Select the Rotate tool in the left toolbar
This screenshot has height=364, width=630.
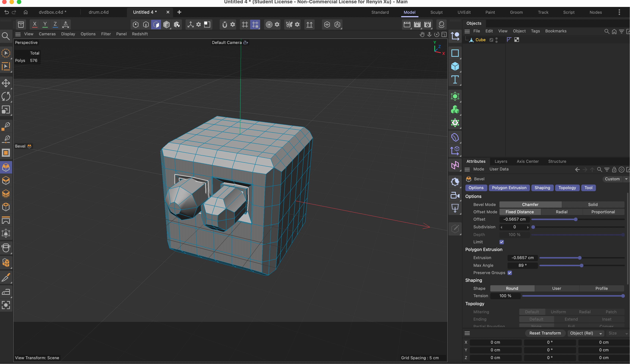click(x=6, y=97)
